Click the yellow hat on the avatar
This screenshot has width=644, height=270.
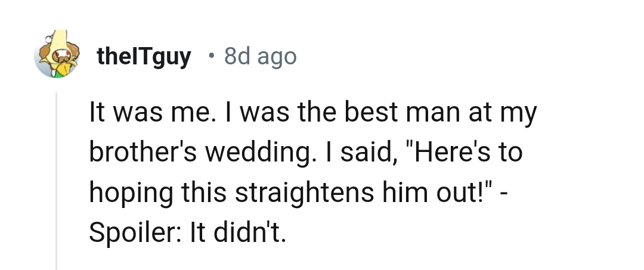tap(60, 42)
